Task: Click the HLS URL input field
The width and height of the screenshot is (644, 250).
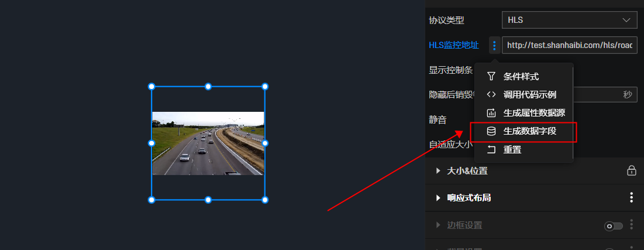Action: tap(570, 45)
